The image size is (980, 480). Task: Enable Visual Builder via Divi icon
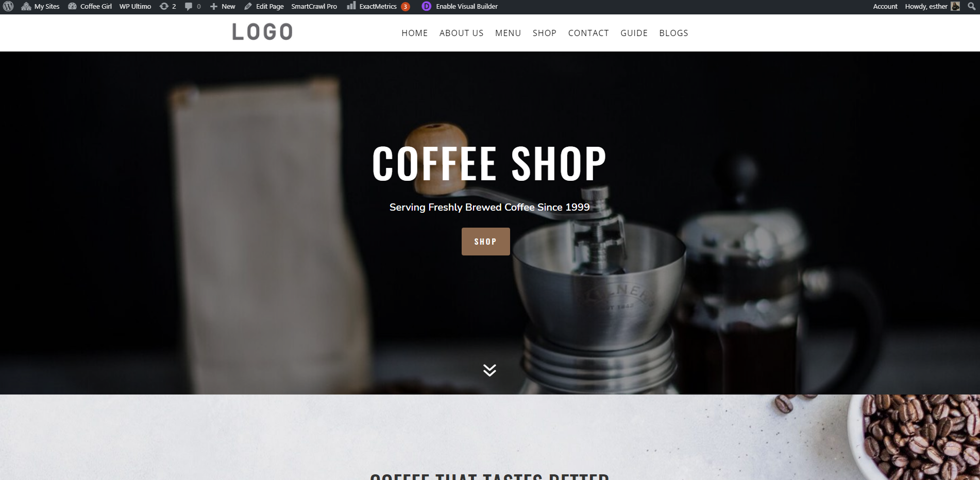(427, 7)
